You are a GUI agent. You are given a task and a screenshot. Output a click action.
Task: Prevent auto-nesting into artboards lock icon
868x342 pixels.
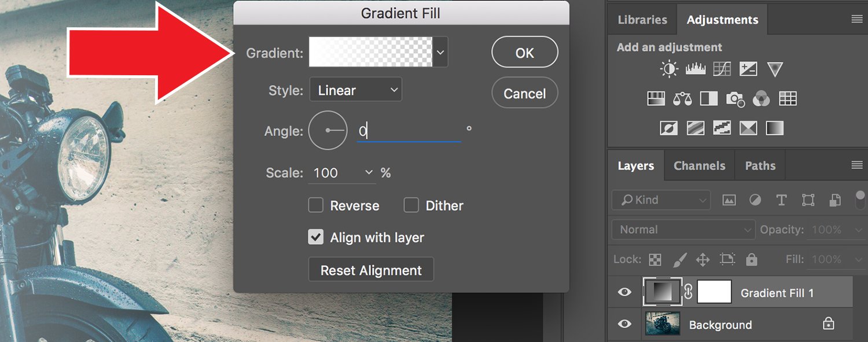[727, 259]
